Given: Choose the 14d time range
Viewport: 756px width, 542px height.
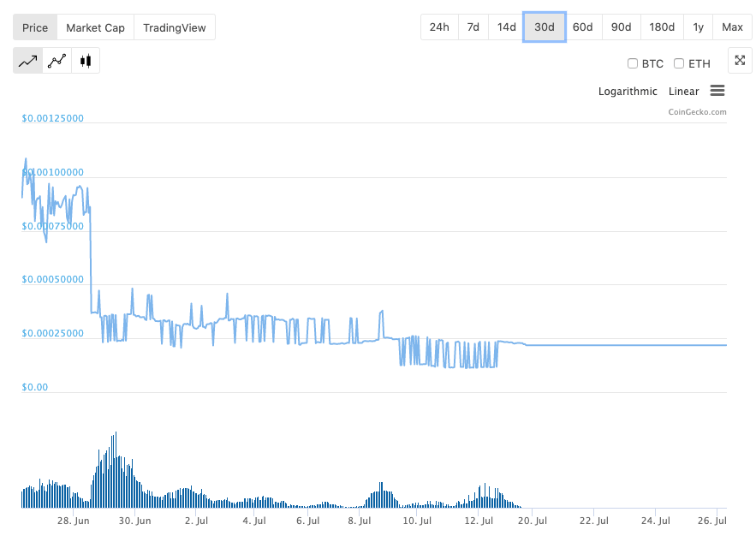Looking at the screenshot, I should [x=507, y=27].
